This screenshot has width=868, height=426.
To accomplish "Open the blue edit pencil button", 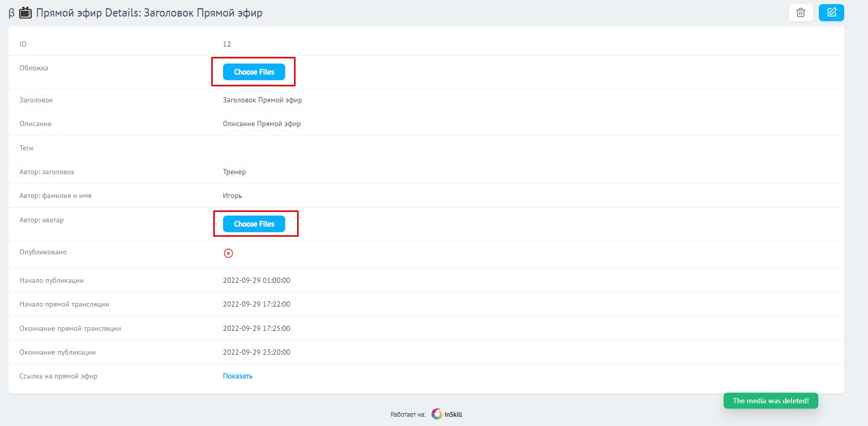I will click(x=831, y=13).
